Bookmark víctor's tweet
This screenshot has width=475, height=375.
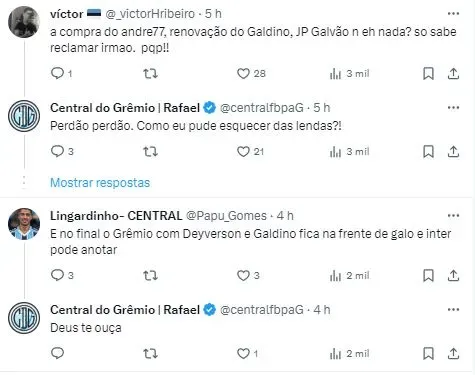pos(428,74)
